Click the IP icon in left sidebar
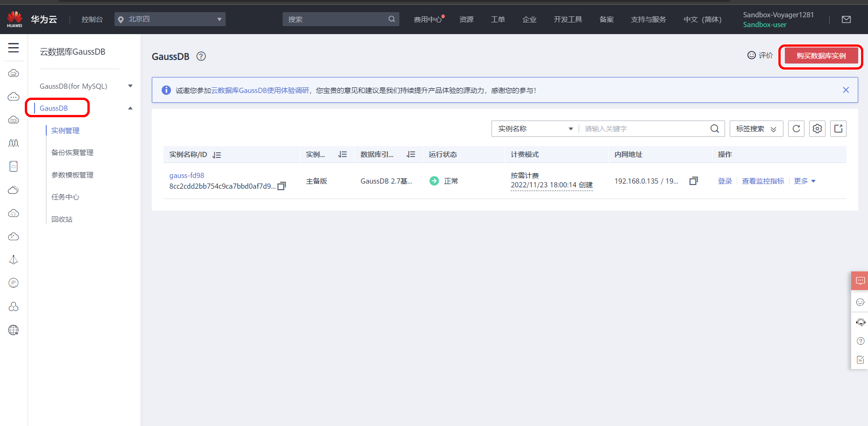 click(14, 283)
